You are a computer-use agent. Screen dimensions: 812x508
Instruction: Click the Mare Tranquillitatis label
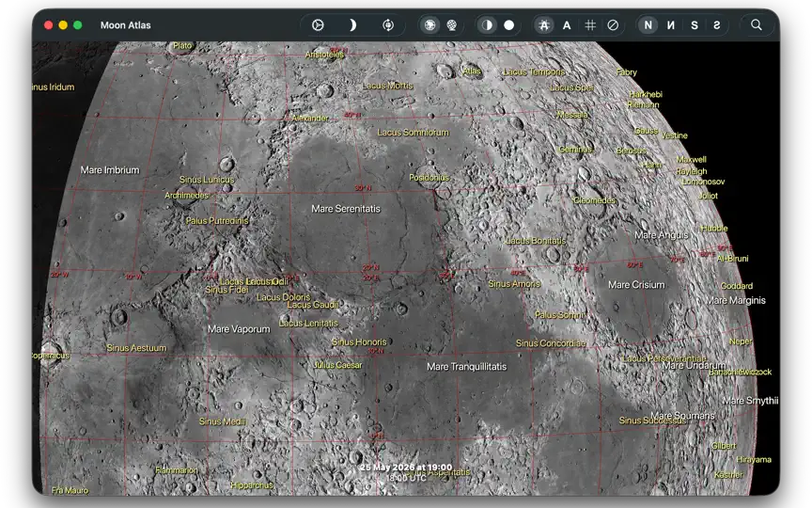466,367
